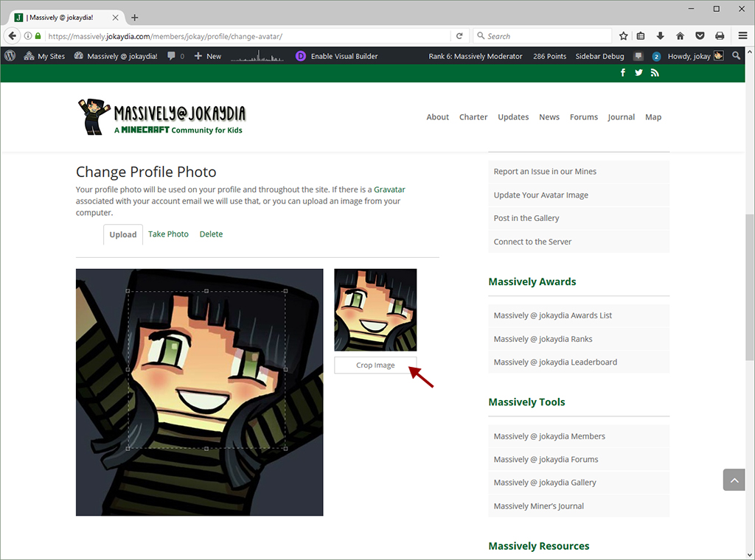Reload the page with the refresh icon
The height and width of the screenshot is (560, 755).
tap(459, 36)
